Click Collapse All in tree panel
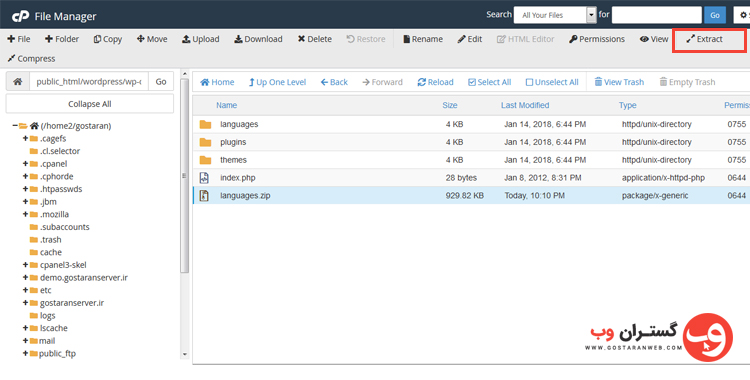 89,104
